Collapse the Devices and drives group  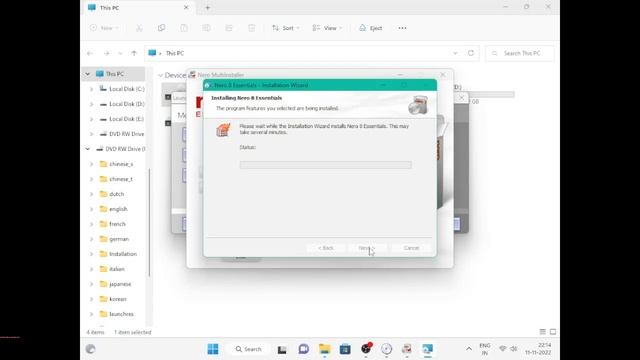pos(160,76)
